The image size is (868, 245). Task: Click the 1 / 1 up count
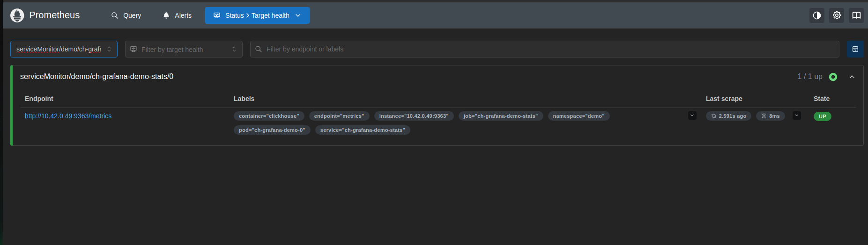(x=810, y=76)
